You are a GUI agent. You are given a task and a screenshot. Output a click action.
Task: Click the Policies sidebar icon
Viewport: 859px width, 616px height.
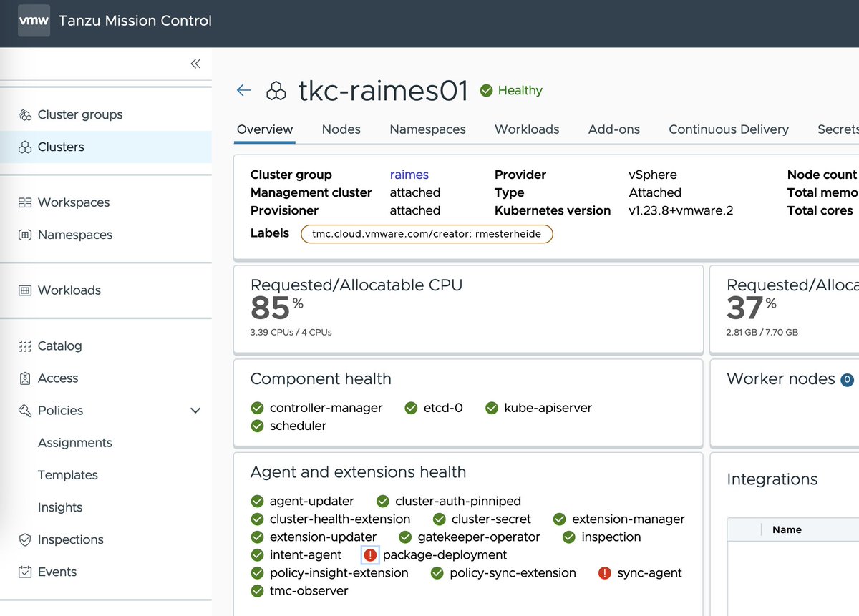tap(25, 411)
